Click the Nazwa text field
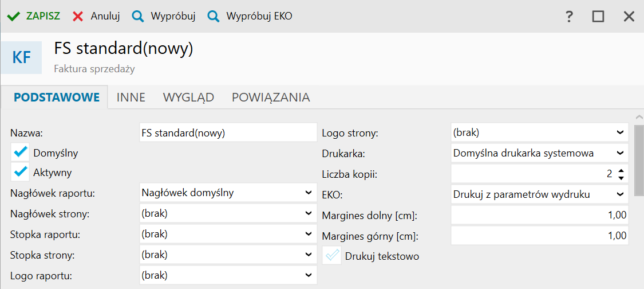Viewport: 644px width, 289px height. tap(228, 132)
